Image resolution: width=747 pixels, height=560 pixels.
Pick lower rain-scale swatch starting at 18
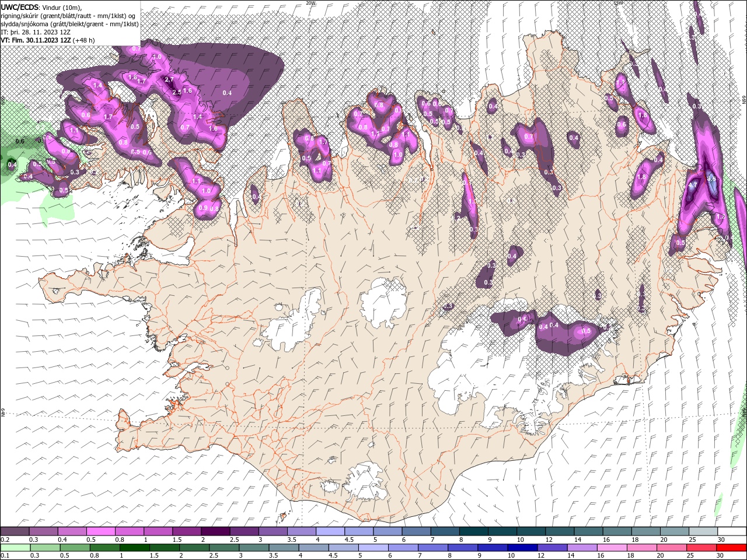[641, 547]
